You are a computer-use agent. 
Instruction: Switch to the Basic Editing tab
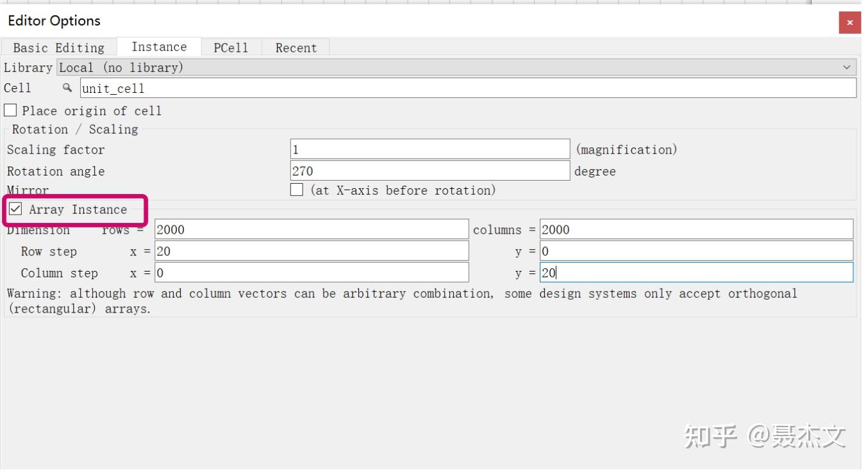[x=58, y=48]
